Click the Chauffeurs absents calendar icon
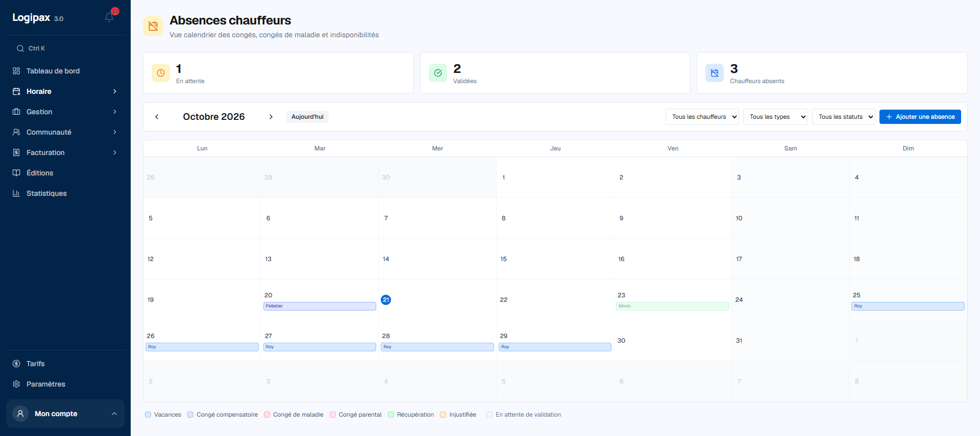 715,73
